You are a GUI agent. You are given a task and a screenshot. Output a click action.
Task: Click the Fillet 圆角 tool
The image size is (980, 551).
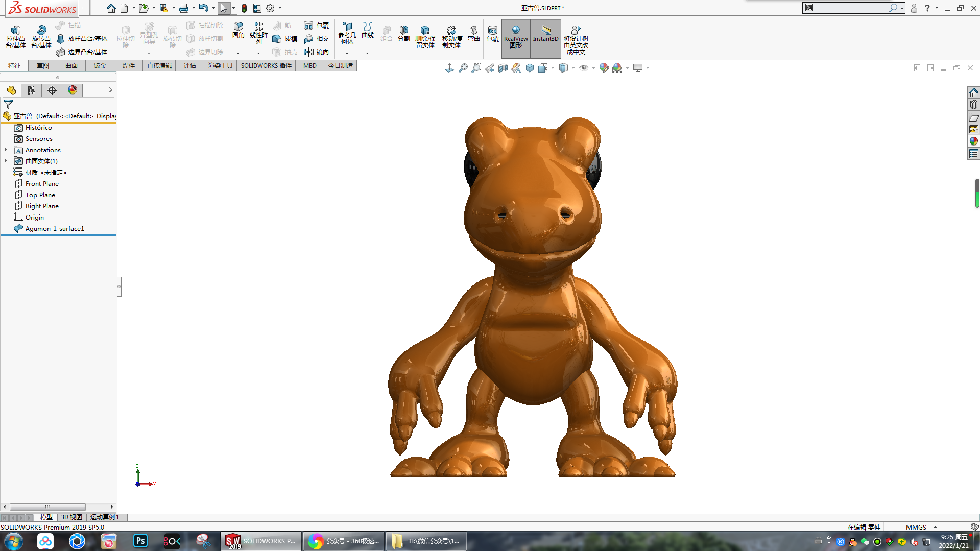238,30
